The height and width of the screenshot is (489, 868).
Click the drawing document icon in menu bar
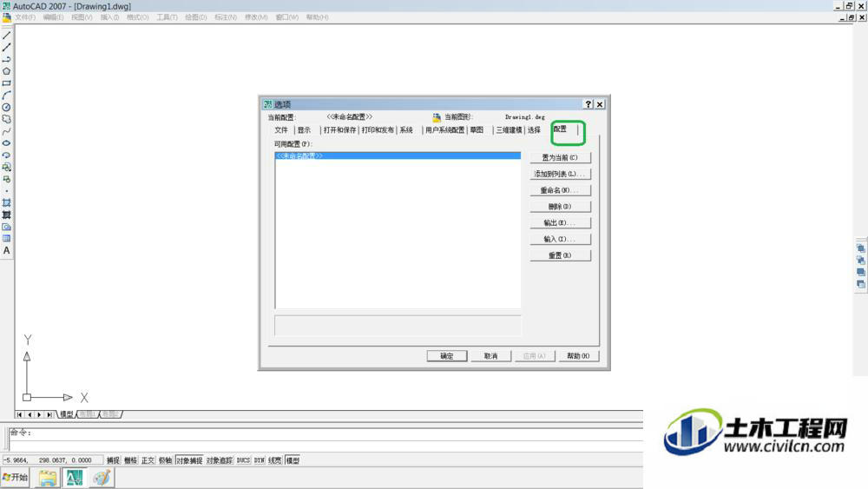7,17
